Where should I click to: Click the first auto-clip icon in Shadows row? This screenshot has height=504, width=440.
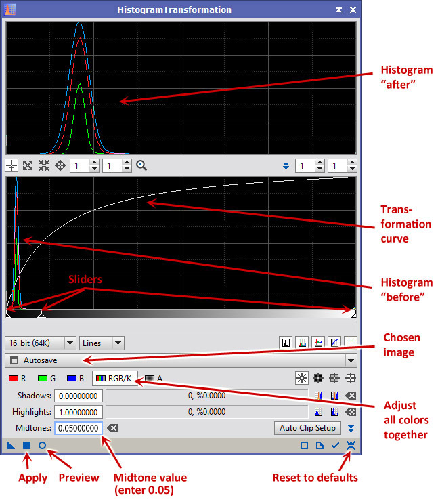click(x=318, y=396)
